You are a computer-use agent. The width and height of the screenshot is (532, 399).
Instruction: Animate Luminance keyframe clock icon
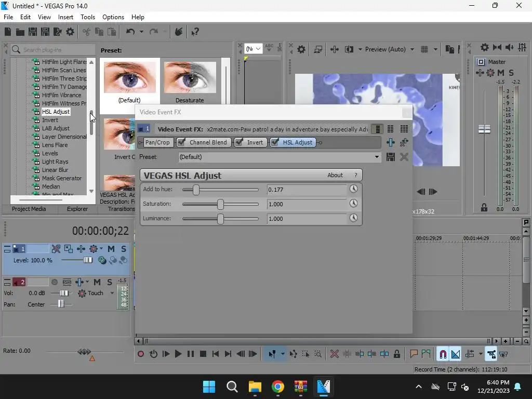click(x=353, y=218)
